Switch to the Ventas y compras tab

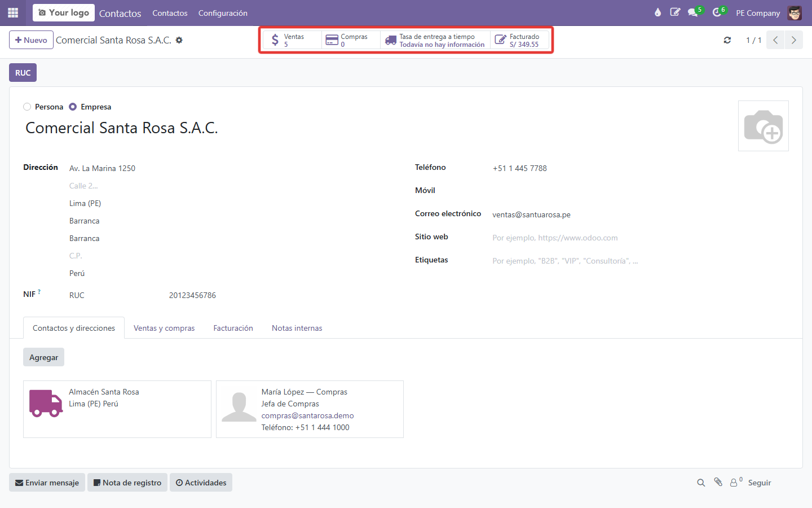[x=164, y=328]
